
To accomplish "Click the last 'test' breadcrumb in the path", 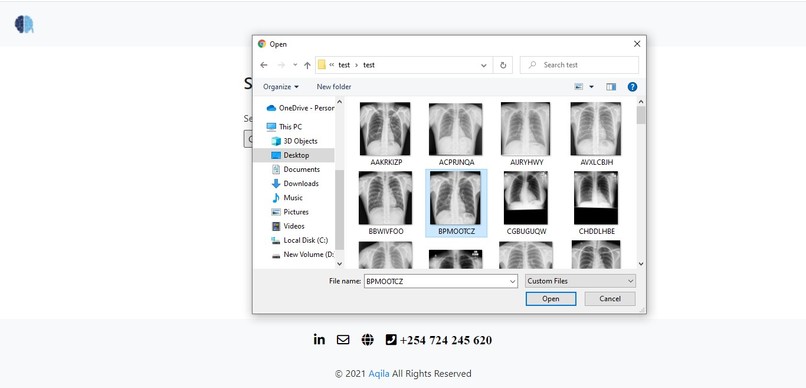I will click(369, 65).
